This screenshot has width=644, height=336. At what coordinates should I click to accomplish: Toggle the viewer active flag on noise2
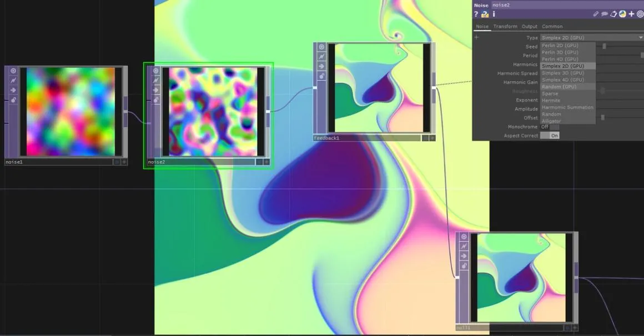(x=155, y=71)
